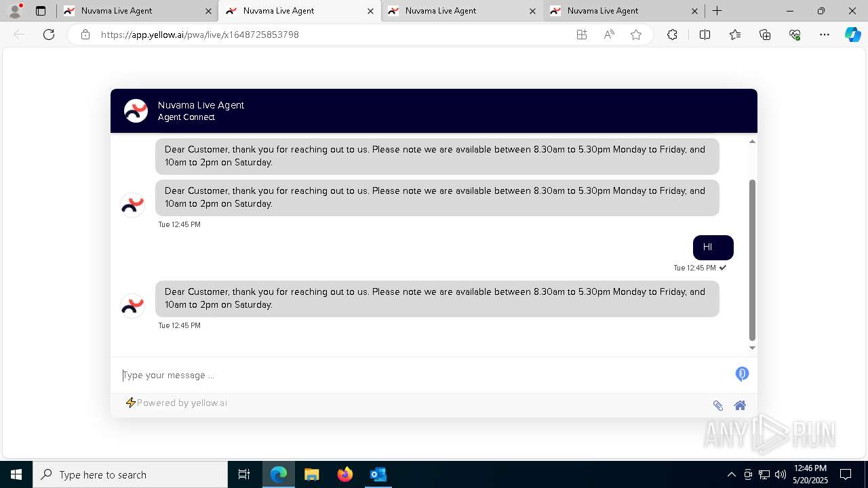Close the third Nuvama Live Agent tab
This screenshot has width=868, height=488.
532,11
